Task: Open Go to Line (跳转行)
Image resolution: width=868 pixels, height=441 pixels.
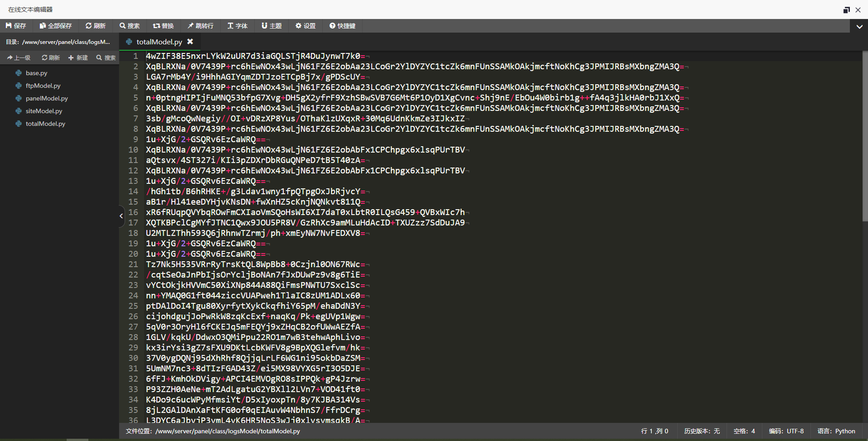Action: coord(200,26)
